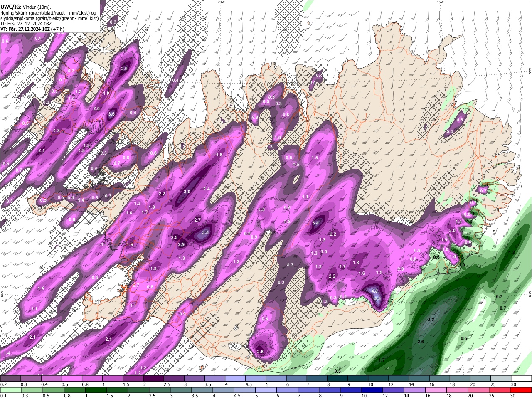
Task: Click the 3.6 snowfall value on the map
Action: (x=111, y=114)
